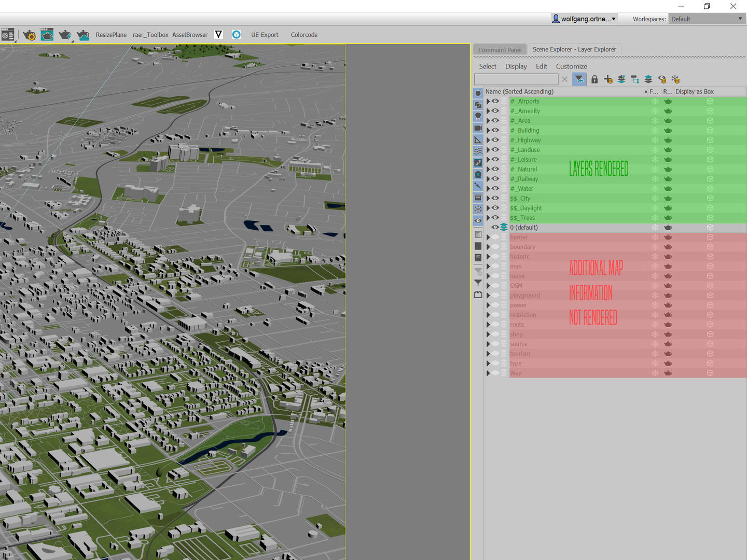This screenshot has width=747, height=560.
Task: Open the Customize menu
Action: tap(571, 66)
